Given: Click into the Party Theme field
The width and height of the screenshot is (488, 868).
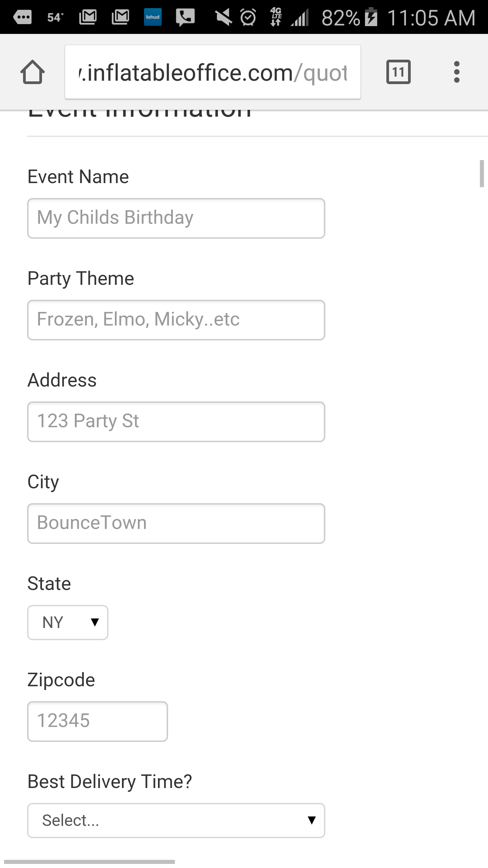Looking at the screenshot, I should [176, 320].
